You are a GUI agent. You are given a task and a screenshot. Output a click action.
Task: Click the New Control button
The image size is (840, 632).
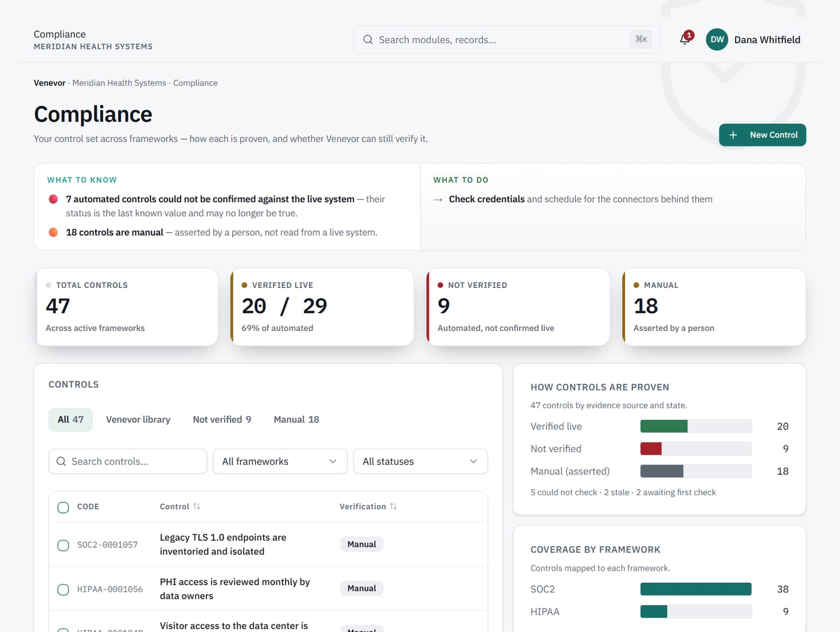(763, 135)
